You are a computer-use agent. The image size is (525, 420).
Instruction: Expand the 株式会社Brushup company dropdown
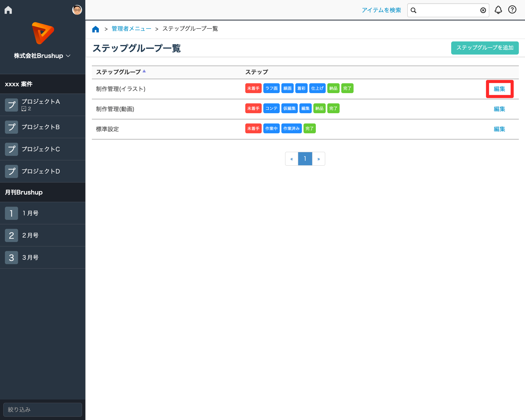pos(42,56)
